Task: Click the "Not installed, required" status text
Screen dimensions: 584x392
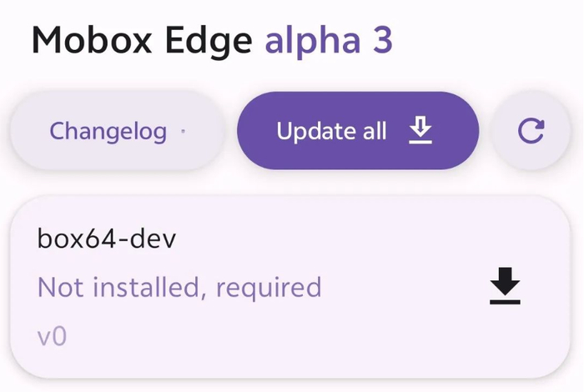Action: coord(179,287)
